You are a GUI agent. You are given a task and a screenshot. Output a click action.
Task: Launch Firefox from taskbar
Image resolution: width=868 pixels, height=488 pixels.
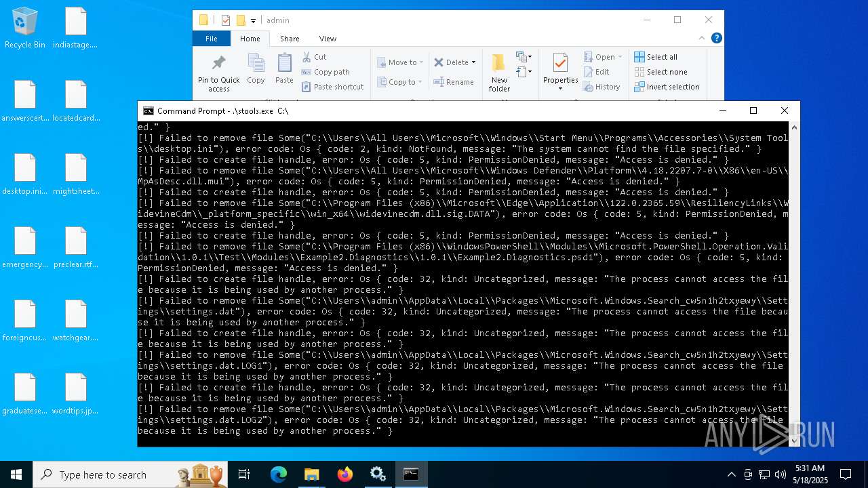pos(345,474)
